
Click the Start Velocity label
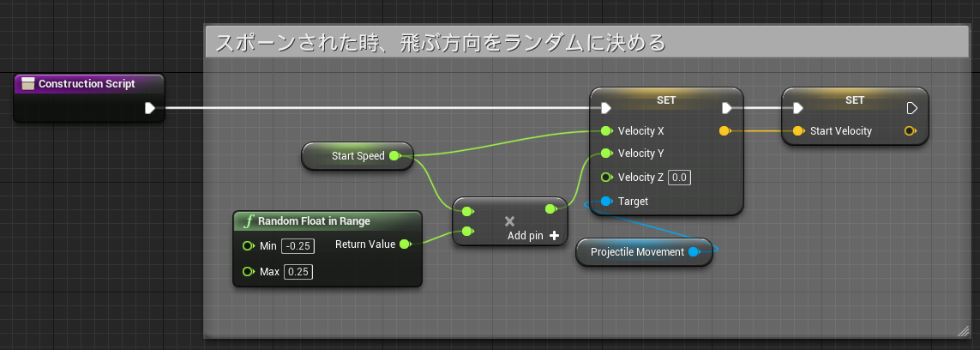click(840, 131)
